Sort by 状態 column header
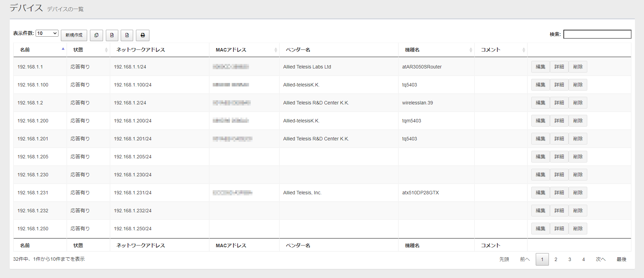644x278 pixels. tap(88, 50)
